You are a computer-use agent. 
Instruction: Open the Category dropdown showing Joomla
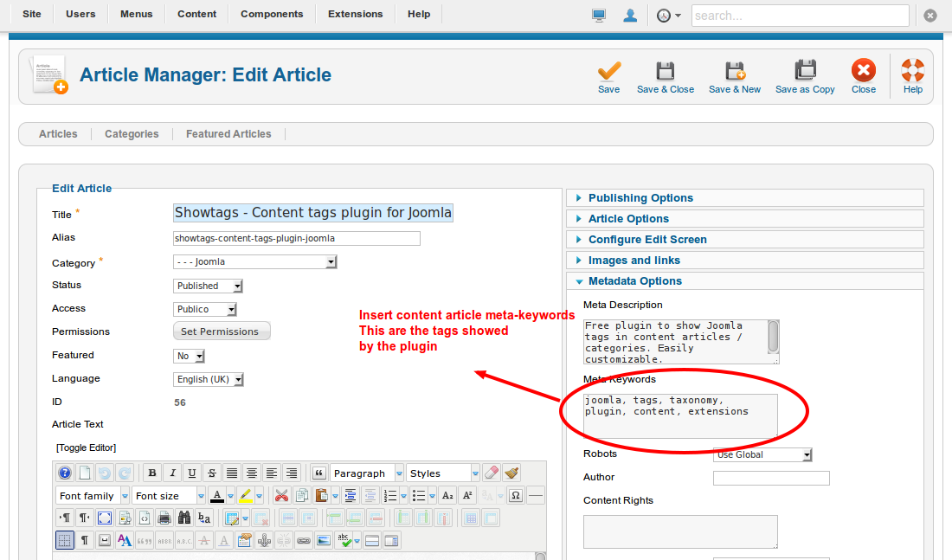[x=254, y=262]
